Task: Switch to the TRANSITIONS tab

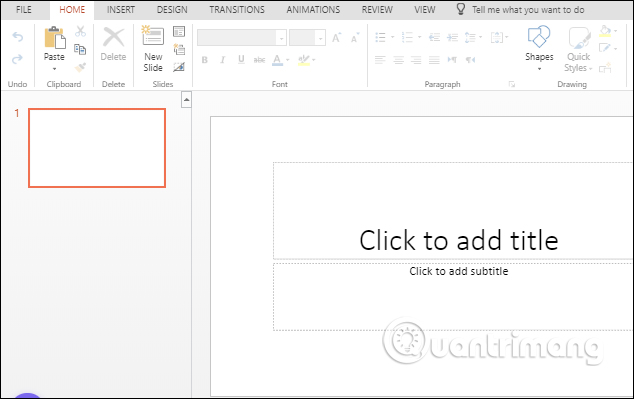Action: click(237, 10)
